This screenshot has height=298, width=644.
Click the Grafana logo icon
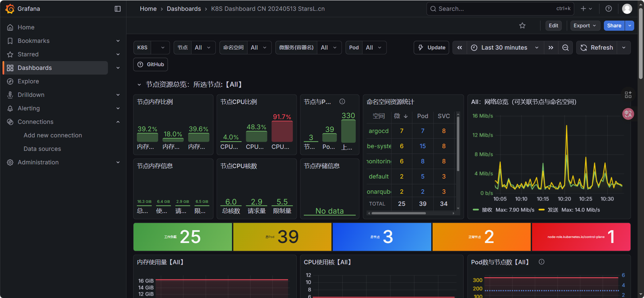(x=10, y=9)
